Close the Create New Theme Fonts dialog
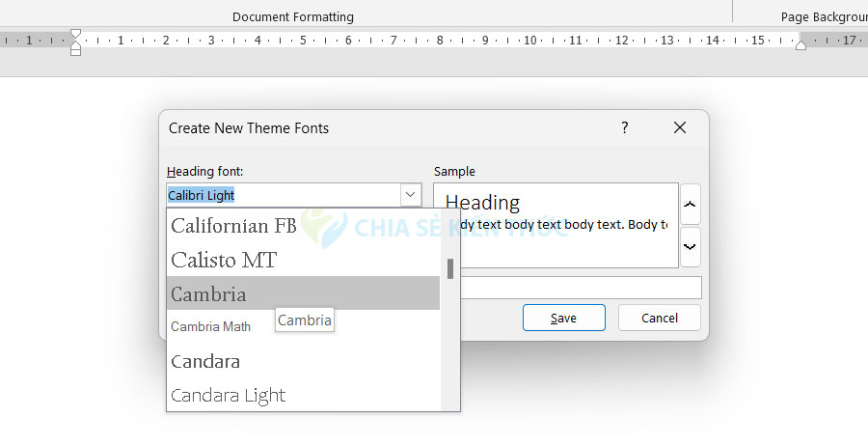 pyautogui.click(x=680, y=127)
